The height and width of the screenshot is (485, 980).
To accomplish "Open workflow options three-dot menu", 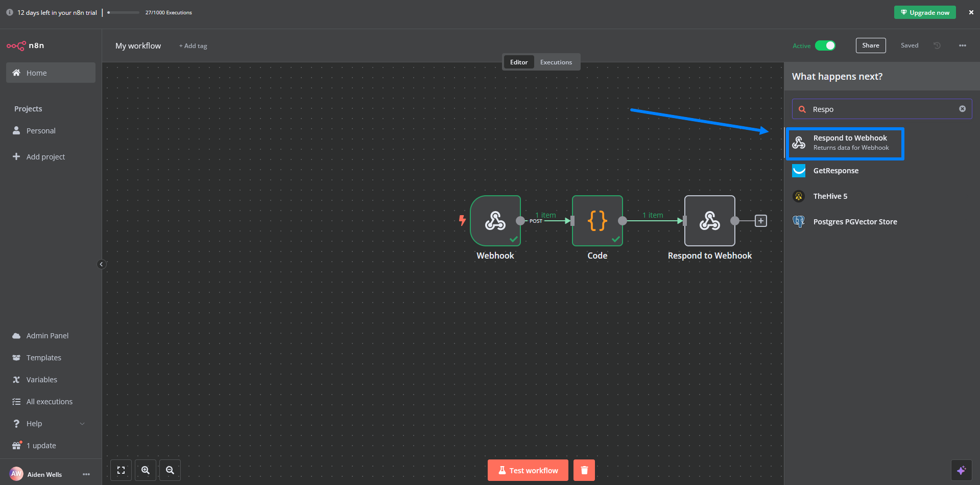I will (x=963, y=45).
